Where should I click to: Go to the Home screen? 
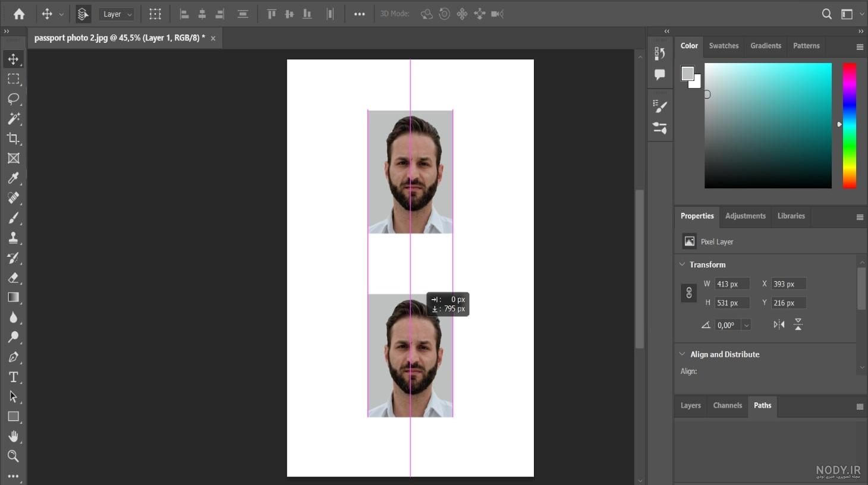(19, 14)
